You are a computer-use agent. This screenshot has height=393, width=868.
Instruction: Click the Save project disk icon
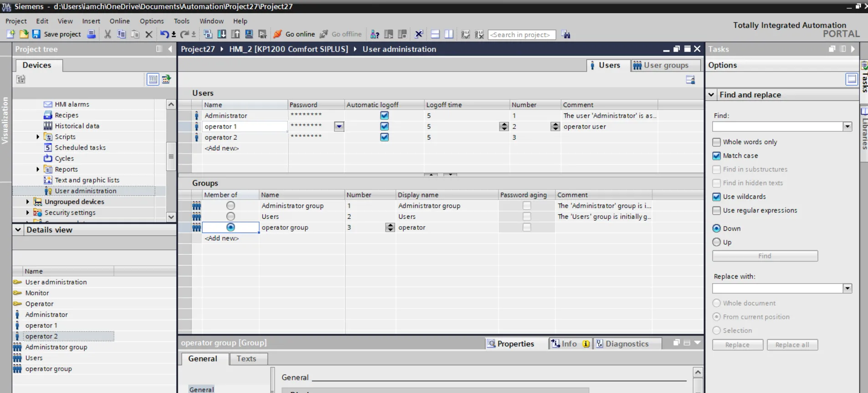pyautogui.click(x=36, y=34)
